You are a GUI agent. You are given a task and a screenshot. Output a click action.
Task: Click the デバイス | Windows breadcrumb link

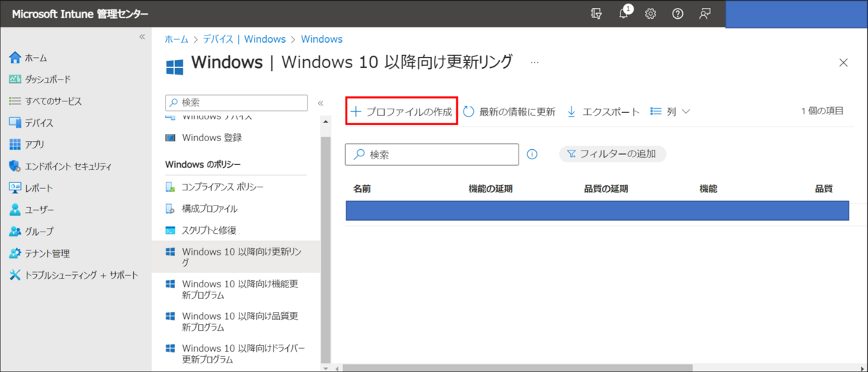click(x=244, y=39)
